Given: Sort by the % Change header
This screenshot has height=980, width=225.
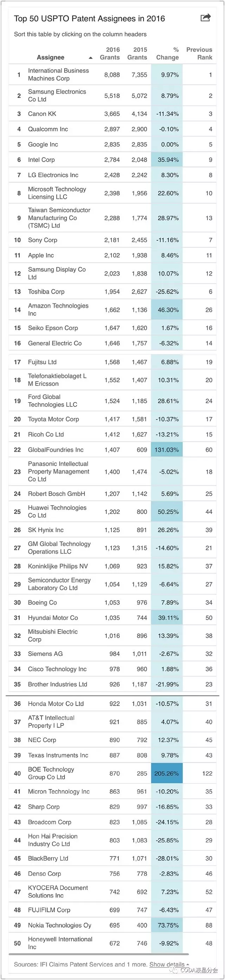Looking at the screenshot, I should tap(167, 54).
